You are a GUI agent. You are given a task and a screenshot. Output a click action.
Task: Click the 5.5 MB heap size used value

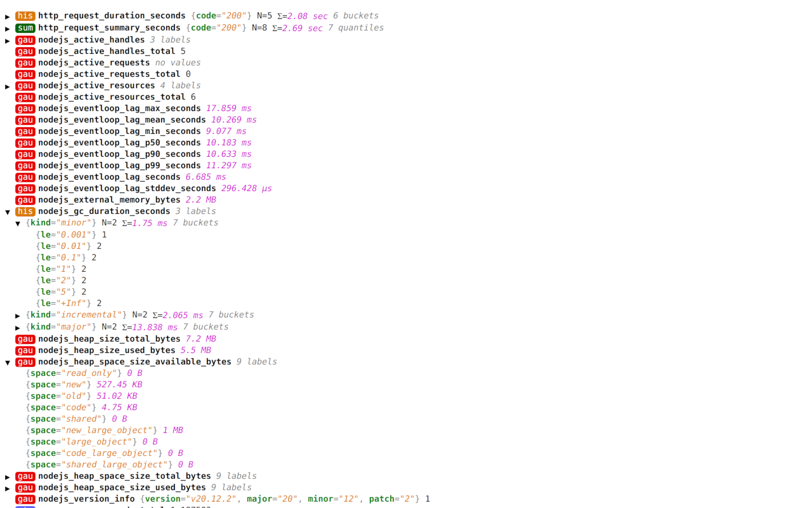pyautogui.click(x=195, y=351)
